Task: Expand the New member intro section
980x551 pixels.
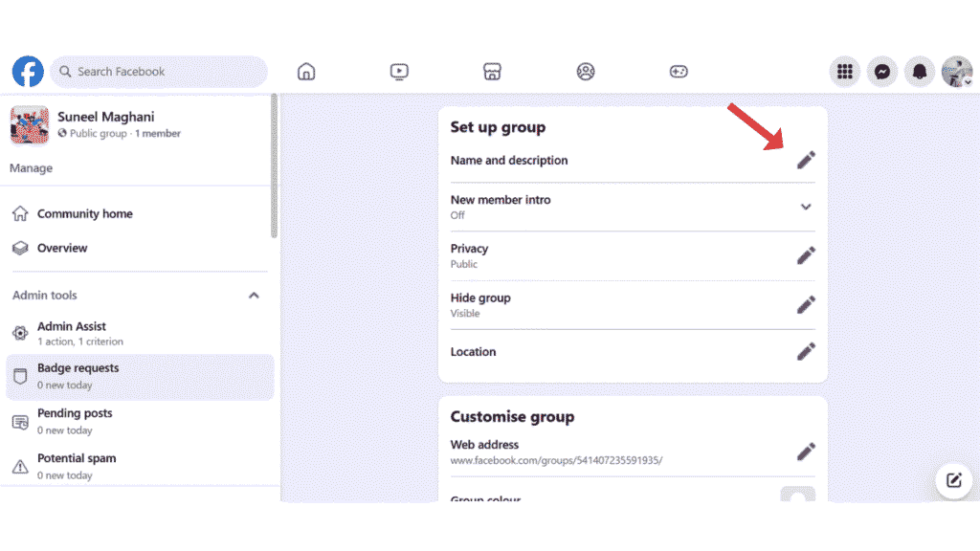Action: point(806,207)
